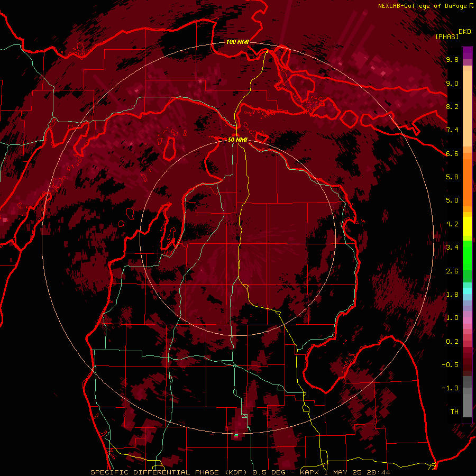Select the -1.3 scale label

(450, 388)
